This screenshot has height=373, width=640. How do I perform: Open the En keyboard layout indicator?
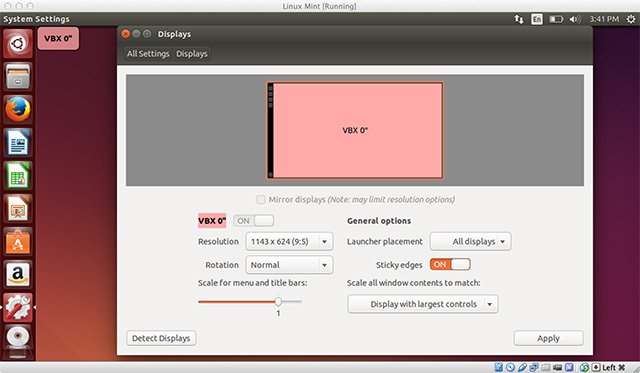[x=537, y=19]
